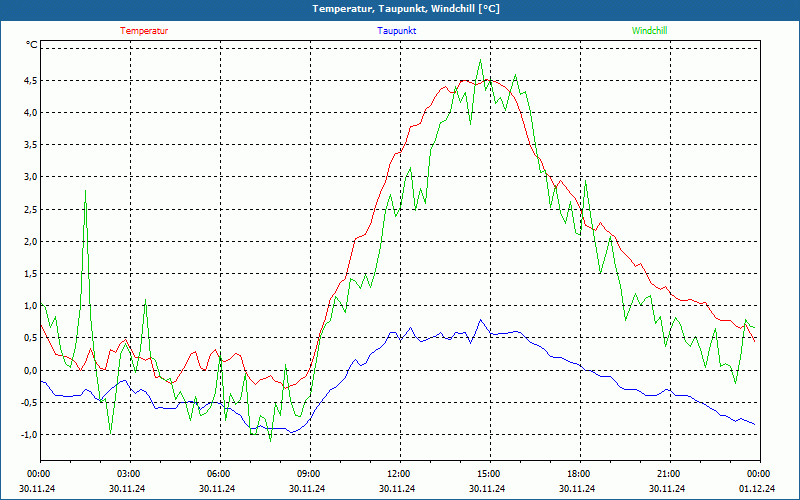
Task: Click the early-morning green Windchill spike peak
Action: pos(85,191)
